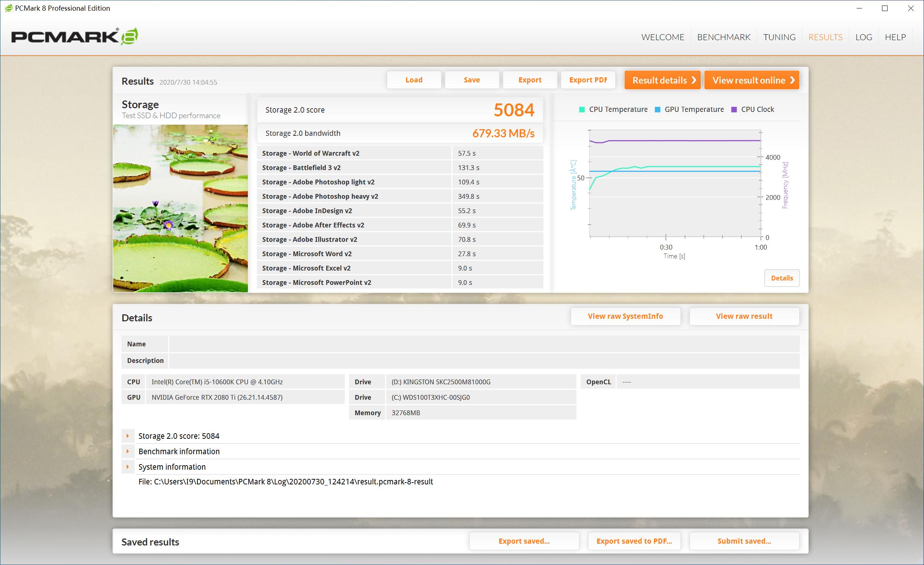Expand the Storage 2.0 score section

(127, 436)
